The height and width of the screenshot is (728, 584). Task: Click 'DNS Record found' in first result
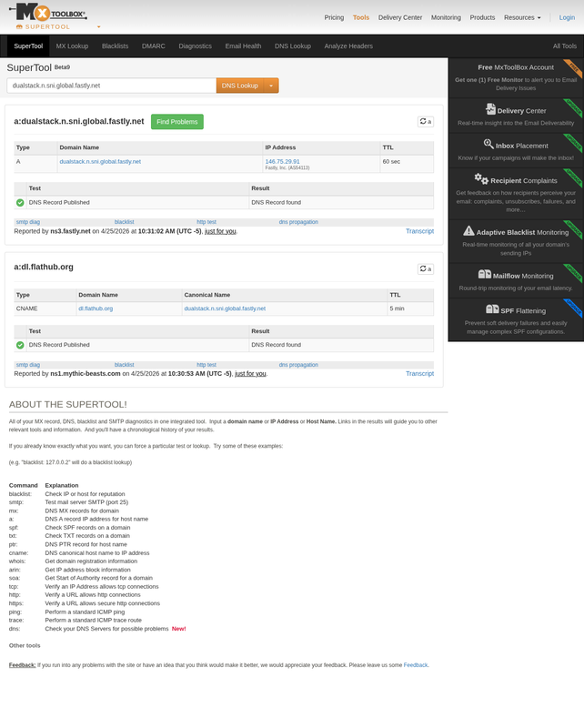(277, 202)
